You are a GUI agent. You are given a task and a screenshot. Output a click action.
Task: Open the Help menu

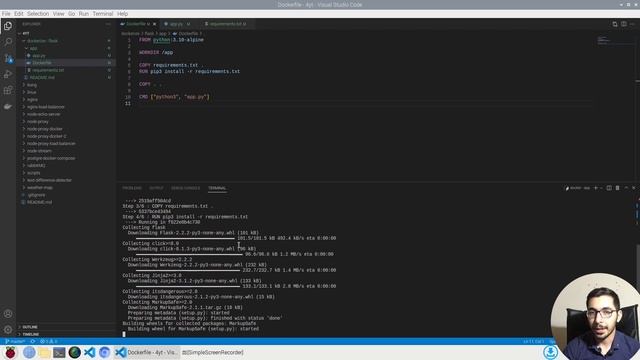(122, 13)
